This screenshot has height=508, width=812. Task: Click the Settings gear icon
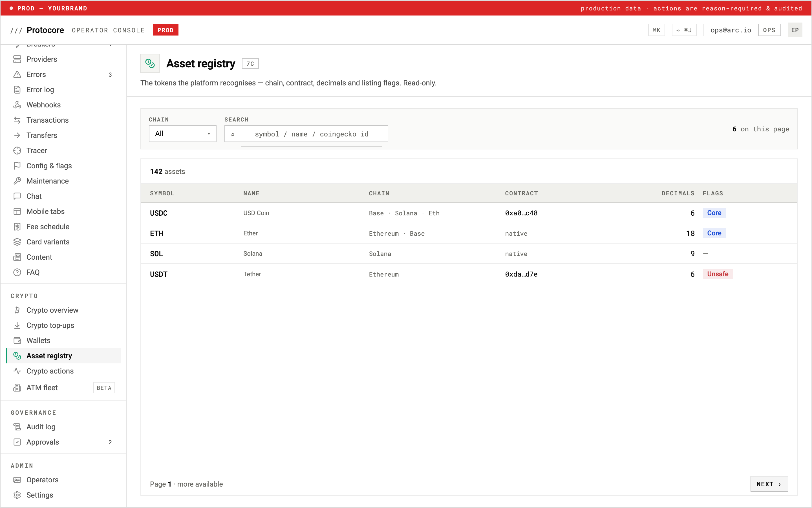click(17, 495)
